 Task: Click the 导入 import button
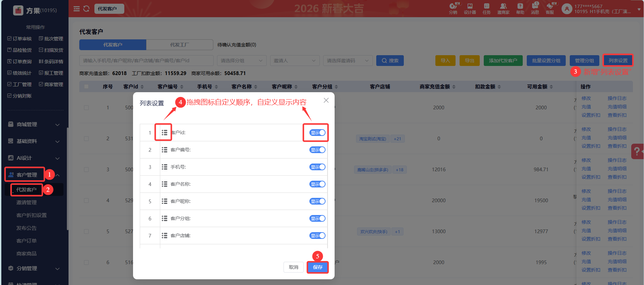point(445,61)
